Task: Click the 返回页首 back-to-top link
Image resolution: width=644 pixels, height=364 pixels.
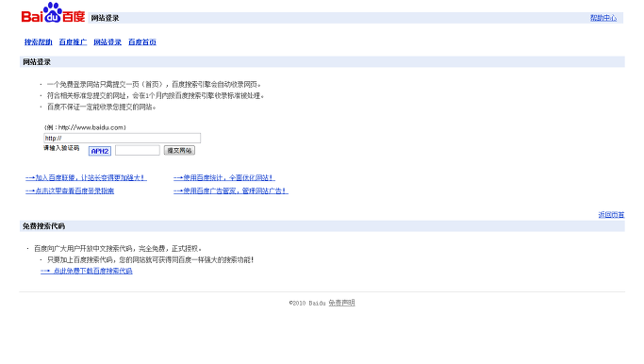Action: pyautogui.click(x=611, y=215)
